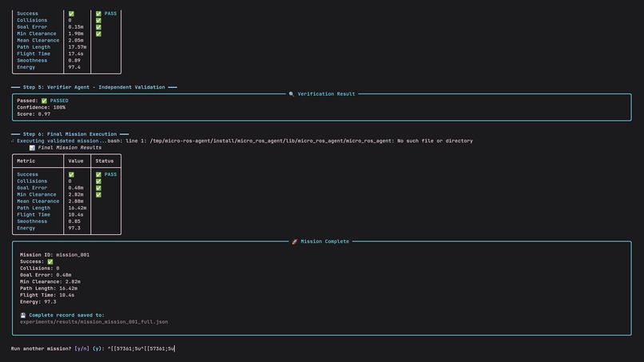Viewport: 644px width, 362px height.
Task: Click 'Executing validated mission...' text
Action: [x=62, y=141]
